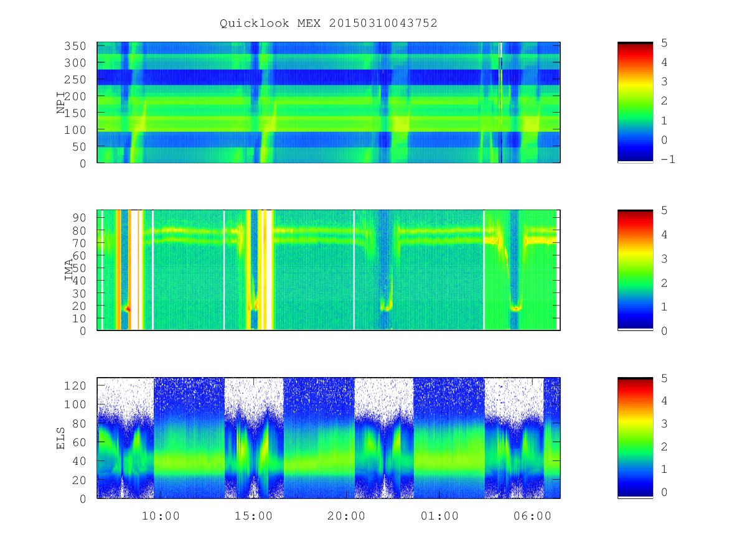Click the 15:00 time axis label

pos(255,516)
